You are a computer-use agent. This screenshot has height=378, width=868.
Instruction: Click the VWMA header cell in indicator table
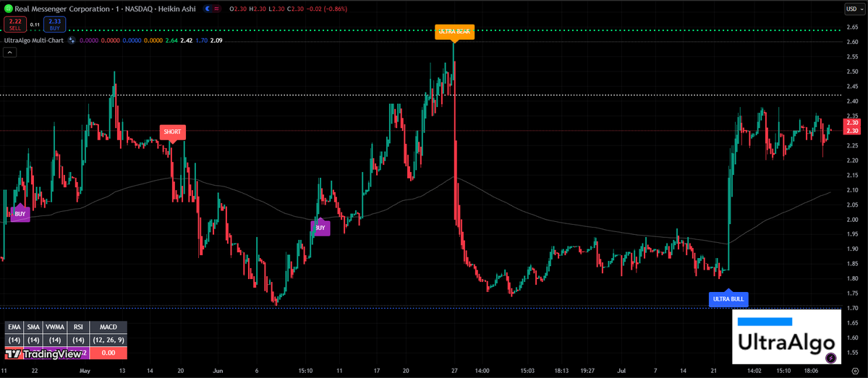55,327
